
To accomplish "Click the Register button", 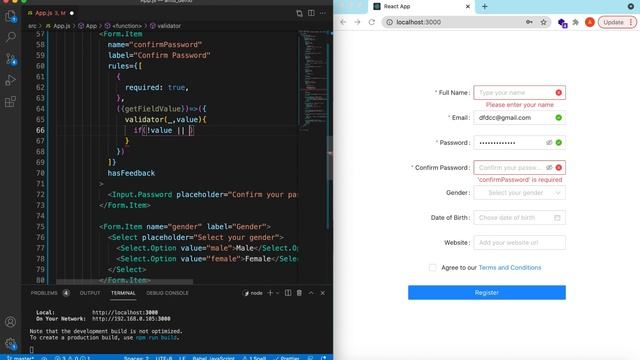I will (x=487, y=292).
